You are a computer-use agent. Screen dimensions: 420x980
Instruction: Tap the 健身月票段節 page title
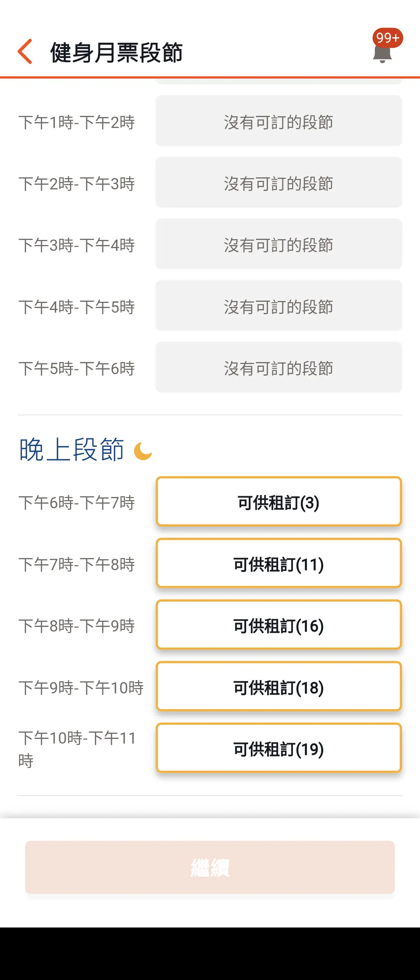[x=116, y=52]
